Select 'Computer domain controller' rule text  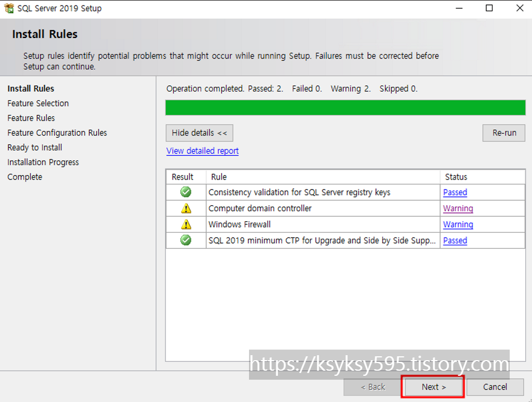tap(260, 208)
